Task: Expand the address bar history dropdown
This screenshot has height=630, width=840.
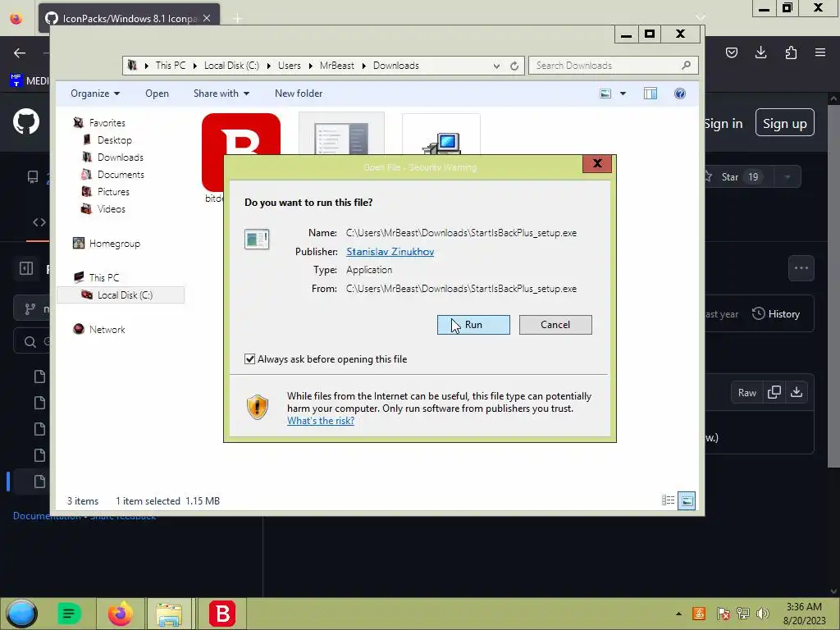Action: point(496,66)
